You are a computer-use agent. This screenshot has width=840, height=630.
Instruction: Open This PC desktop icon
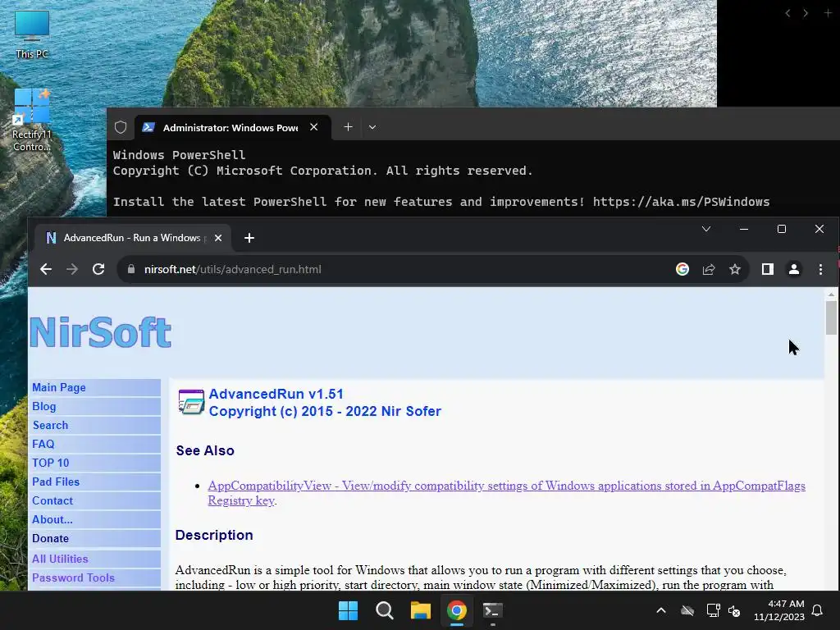32,34
